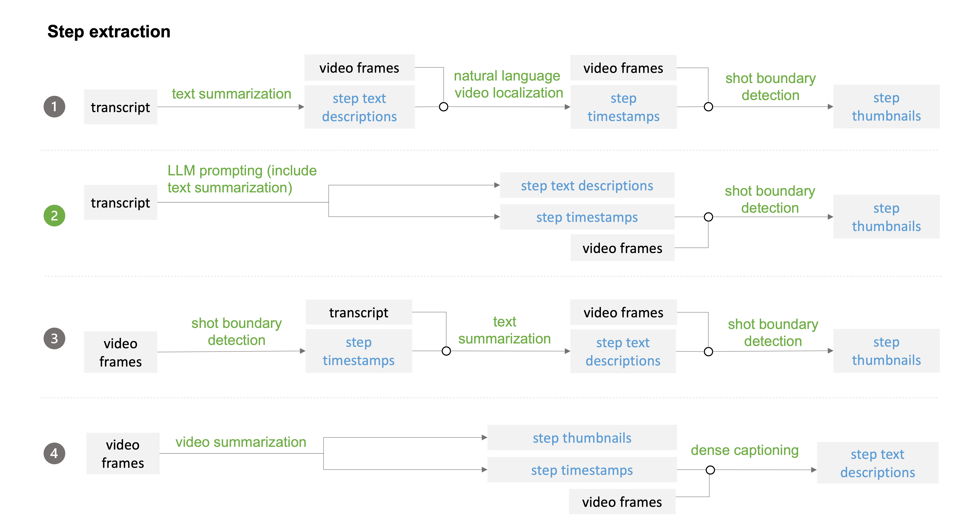Click 'natural language video localization' label
The width and height of the screenshot is (980, 523).
(x=508, y=84)
